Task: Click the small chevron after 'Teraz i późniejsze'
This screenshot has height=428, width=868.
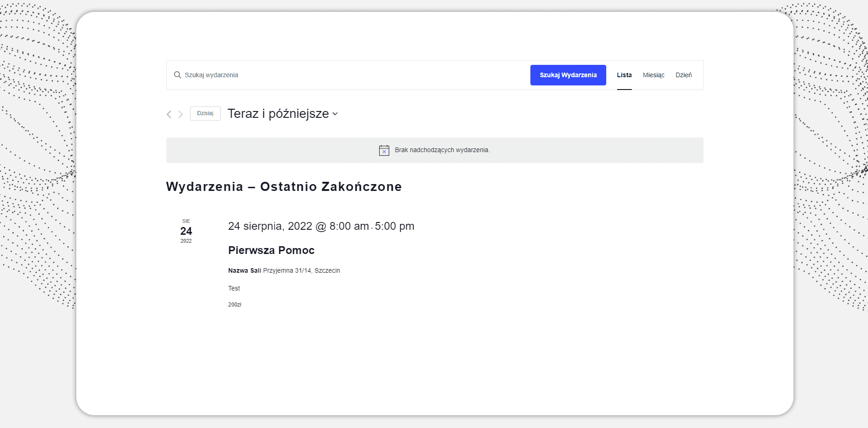Action: (x=335, y=114)
